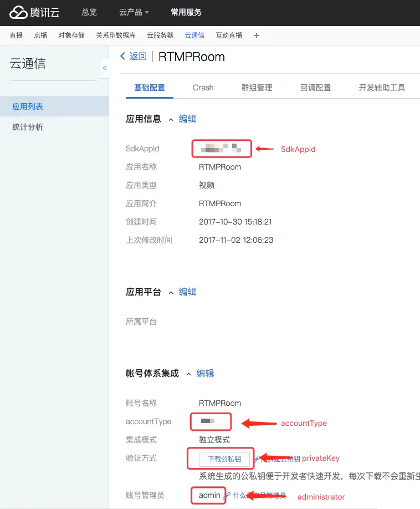This screenshot has width=420, height=509.
Task: Collapse the left sidebar with double-chevron icon
Action: (105, 68)
